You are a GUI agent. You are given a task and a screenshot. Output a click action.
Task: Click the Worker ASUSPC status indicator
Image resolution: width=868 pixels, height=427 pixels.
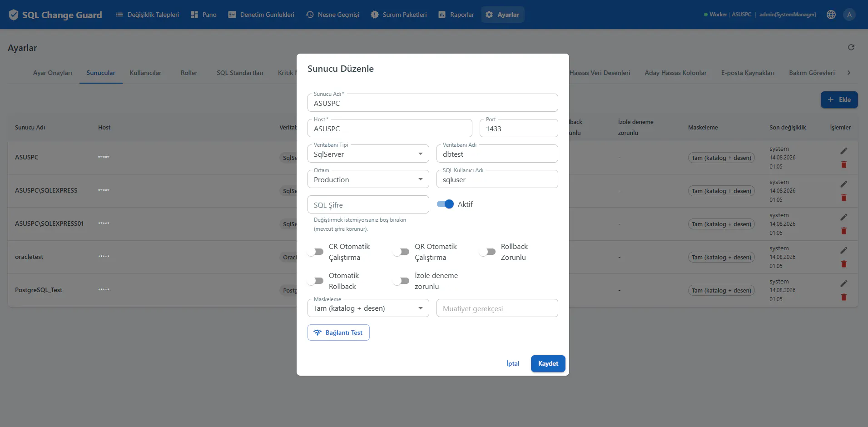(727, 15)
